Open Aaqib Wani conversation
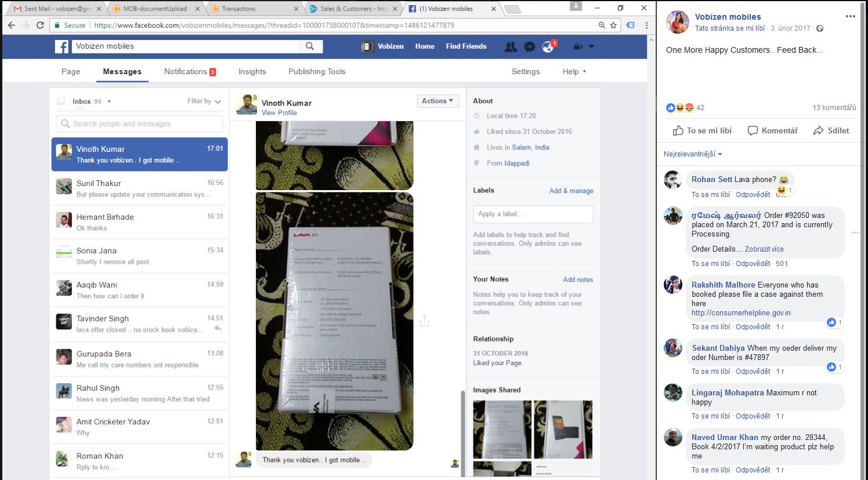Screen dimensions: 868x480 (x=139, y=290)
